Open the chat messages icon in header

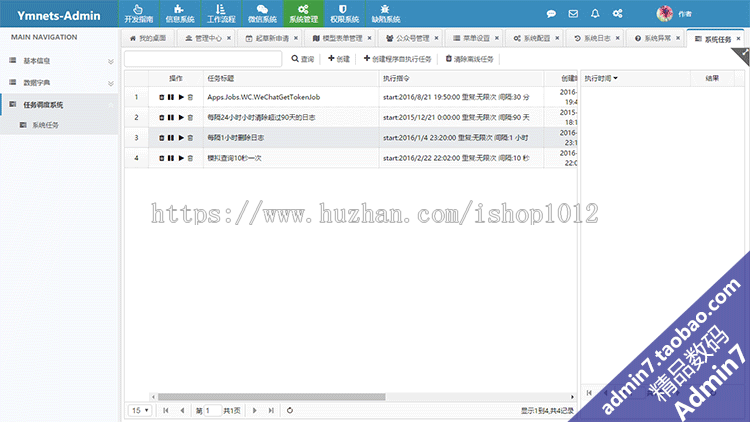(x=551, y=13)
